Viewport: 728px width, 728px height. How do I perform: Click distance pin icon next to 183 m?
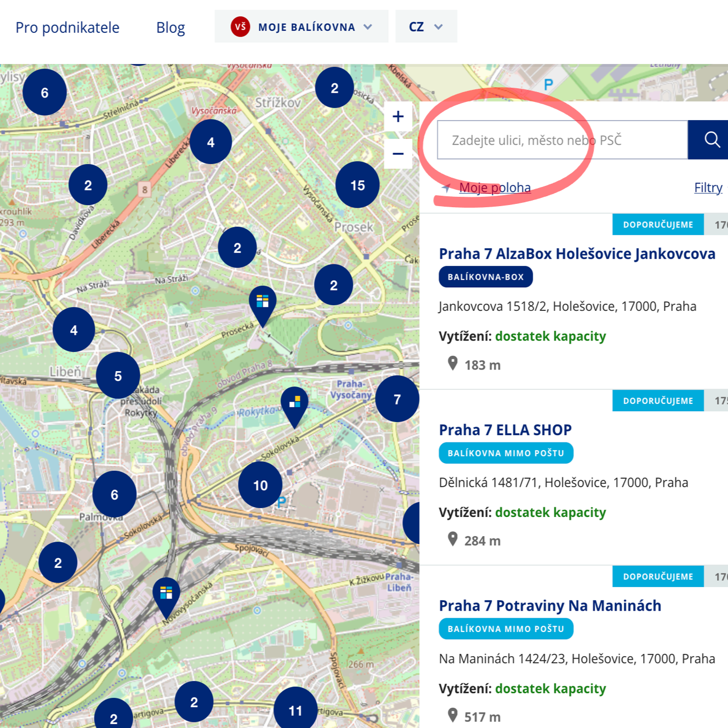click(x=453, y=363)
